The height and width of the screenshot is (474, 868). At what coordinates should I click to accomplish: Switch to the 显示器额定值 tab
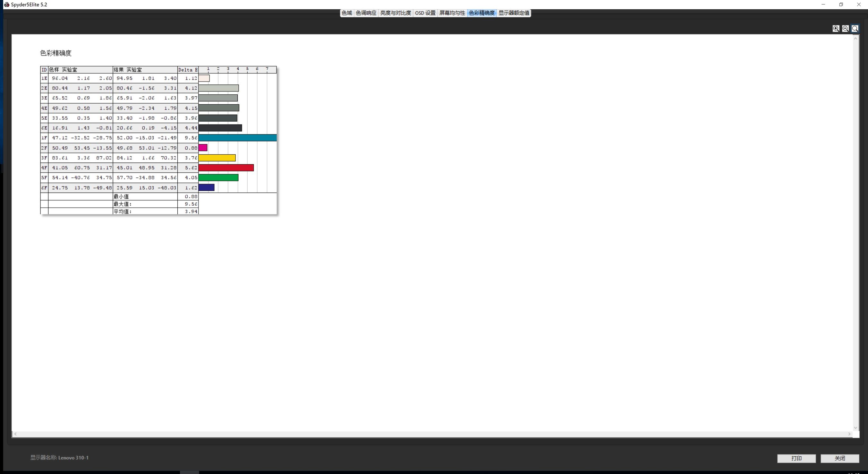coord(514,13)
